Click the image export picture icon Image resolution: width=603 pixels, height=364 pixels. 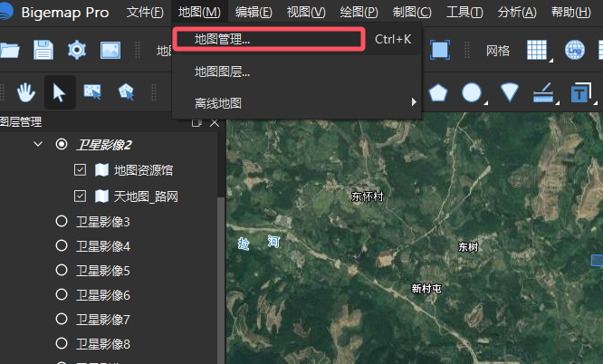tap(110, 50)
